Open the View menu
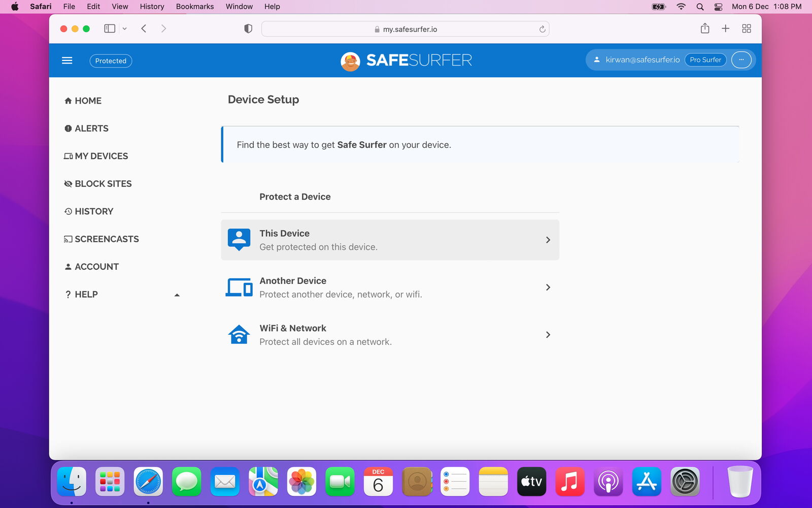The width and height of the screenshot is (812, 508). [120, 7]
